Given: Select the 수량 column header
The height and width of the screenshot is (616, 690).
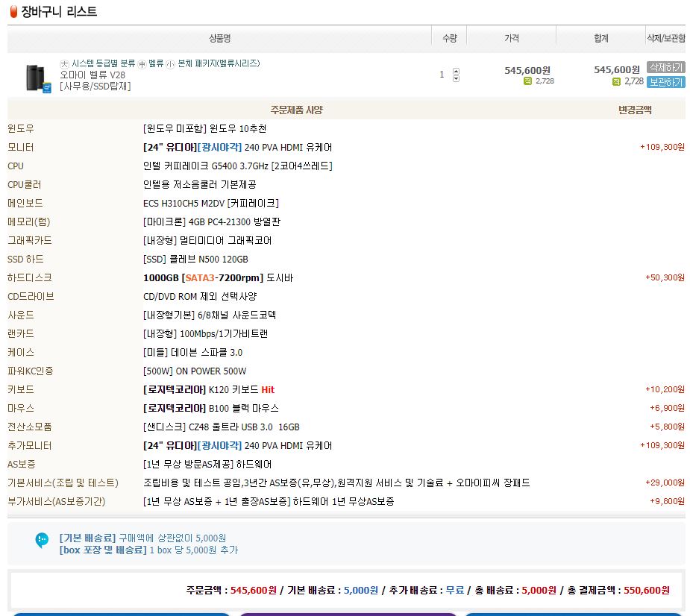Looking at the screenshot, I should point(449,38).
